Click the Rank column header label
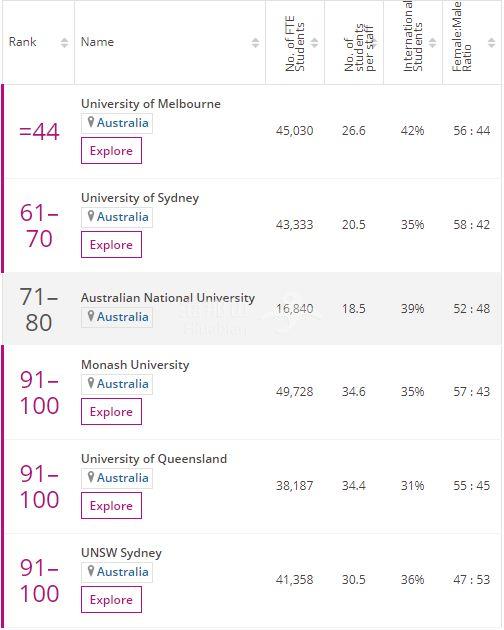504x630 pixels. (23, 42)
